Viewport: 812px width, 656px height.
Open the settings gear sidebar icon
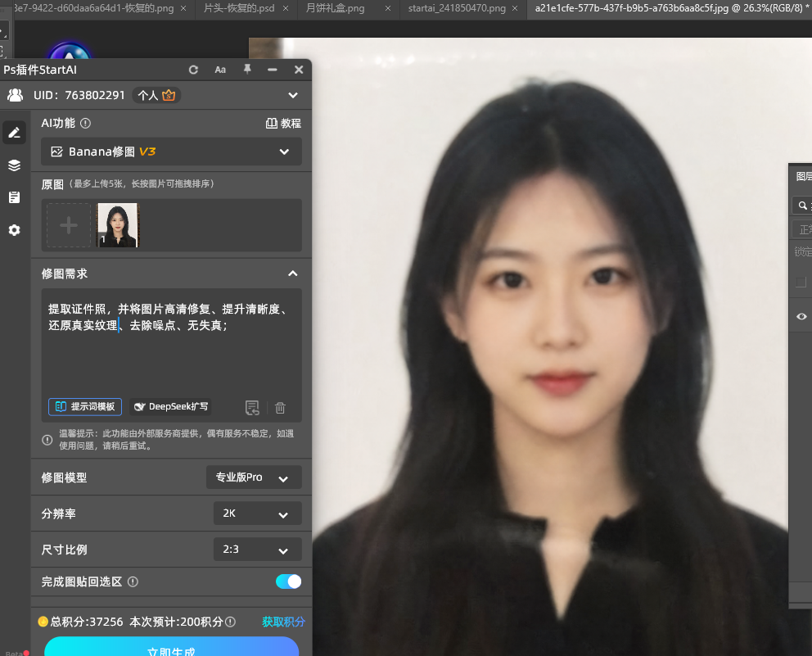pos(15,230)
